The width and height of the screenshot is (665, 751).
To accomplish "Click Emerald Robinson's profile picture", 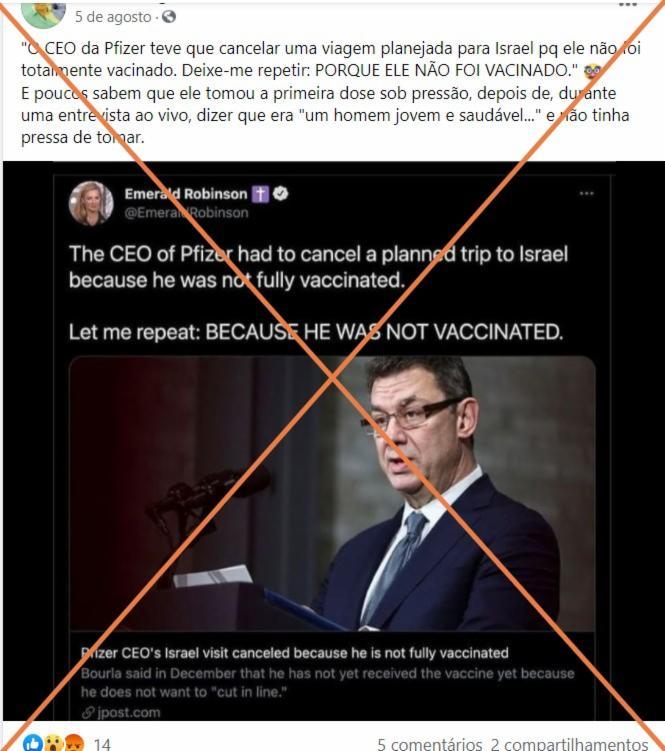I will [x=91, y=203].
